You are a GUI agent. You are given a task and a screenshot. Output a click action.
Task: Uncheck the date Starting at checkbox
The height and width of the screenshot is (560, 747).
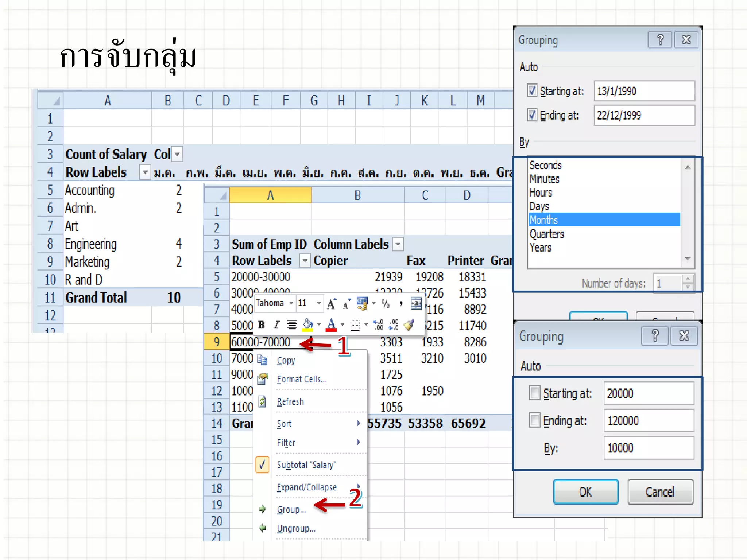click(532, 90)
